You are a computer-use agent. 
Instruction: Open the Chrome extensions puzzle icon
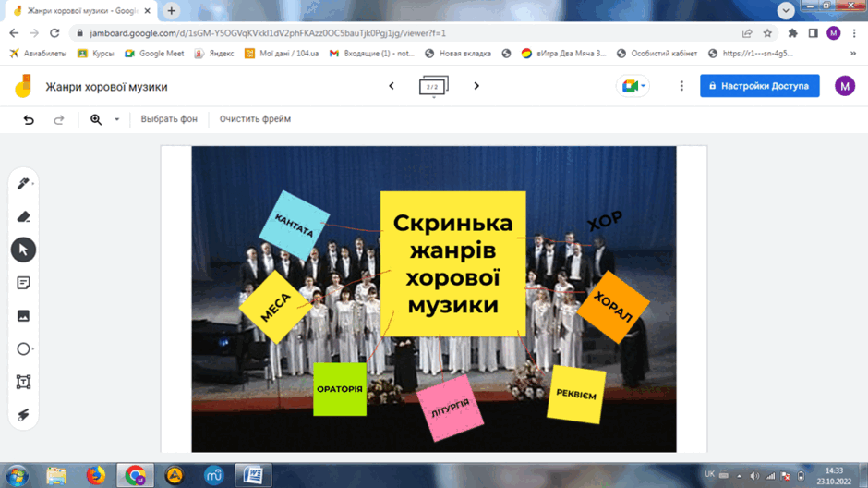coord(792,33)
